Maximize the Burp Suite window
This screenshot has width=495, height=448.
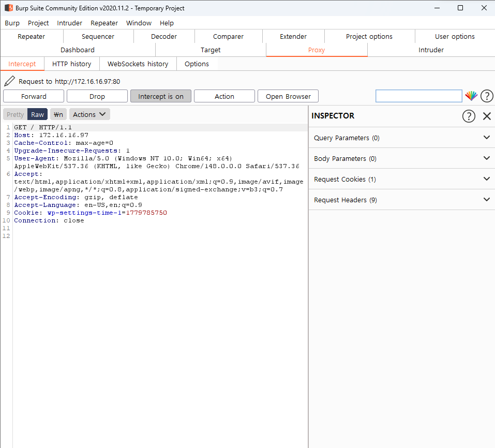(460, 8)
